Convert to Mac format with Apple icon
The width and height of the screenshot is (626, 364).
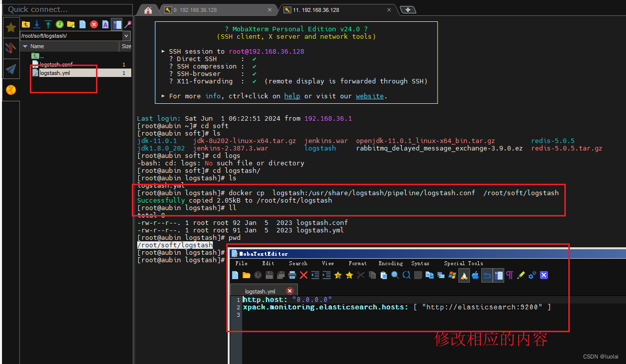click(475, 275)
